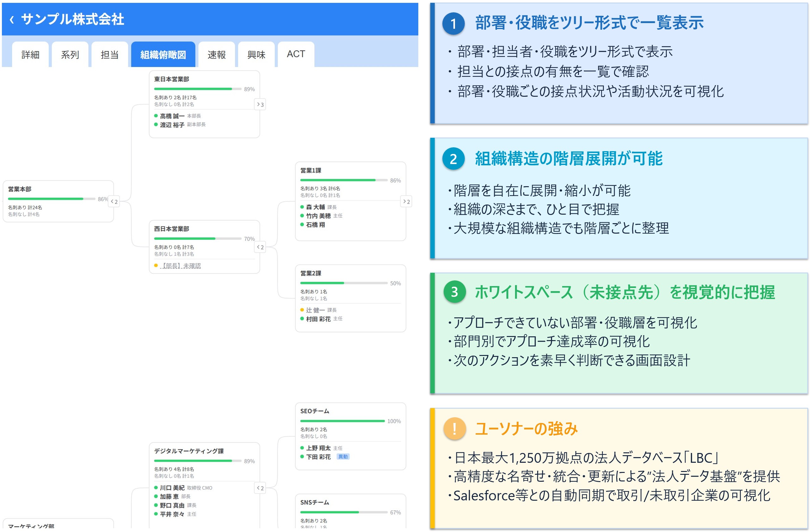Image resolution: width=811 pixels, height=532 pixels.
Task: Open the 営業1課 card title
Action: [x=310, y=170]
